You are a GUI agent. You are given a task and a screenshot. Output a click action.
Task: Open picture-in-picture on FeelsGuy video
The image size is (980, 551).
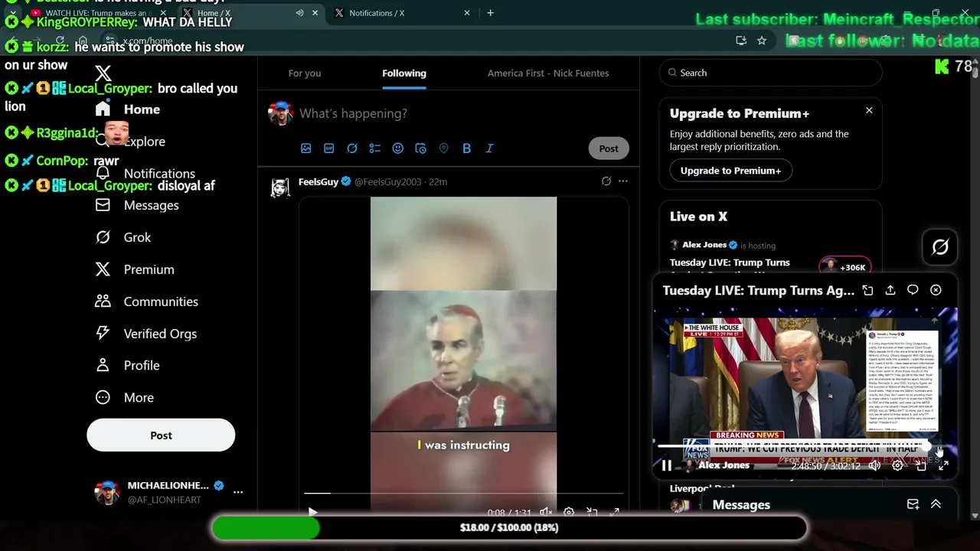(x=592, y=513)
